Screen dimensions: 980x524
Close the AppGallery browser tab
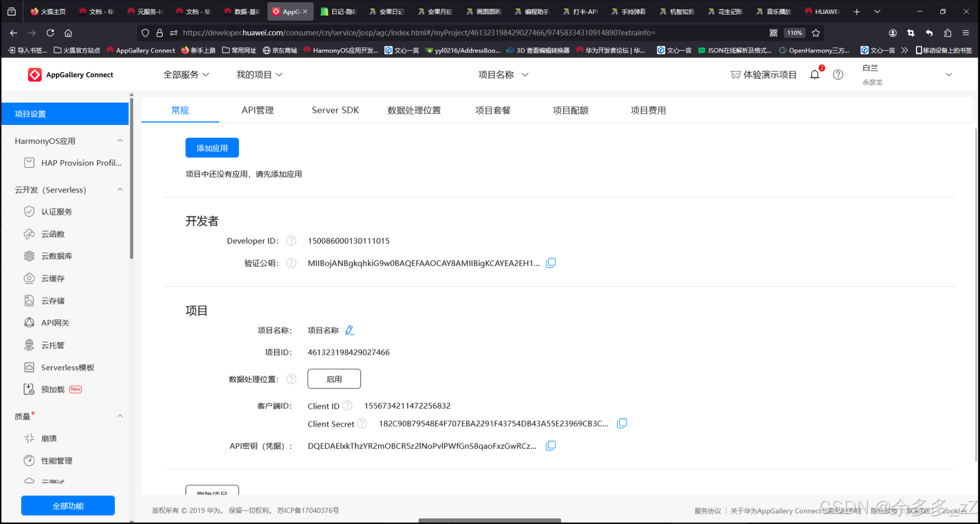pyautogui.click(x=305, y=11)
